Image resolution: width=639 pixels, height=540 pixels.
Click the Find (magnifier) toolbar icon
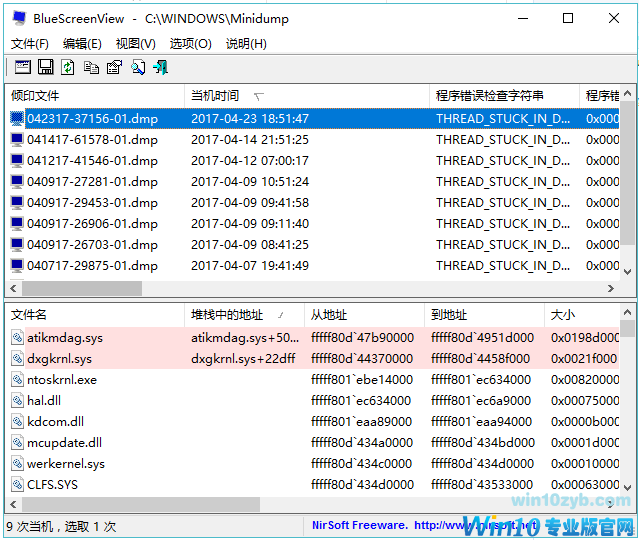tap(137, 67)
